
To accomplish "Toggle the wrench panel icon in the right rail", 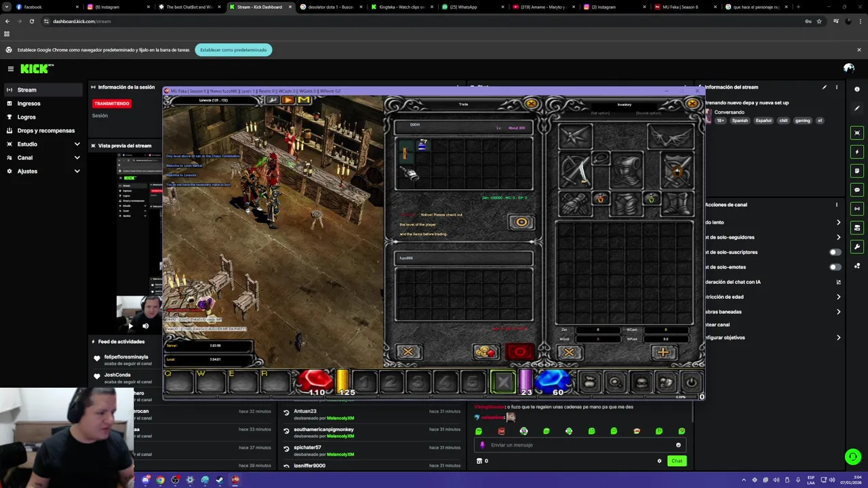I will (x=857, y=247).
